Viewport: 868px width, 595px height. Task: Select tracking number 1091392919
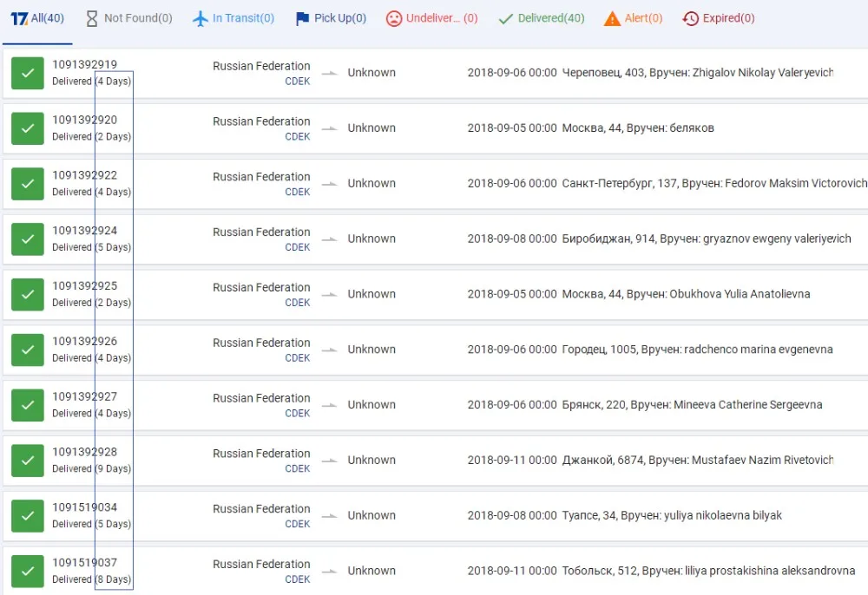click(85, 65)
